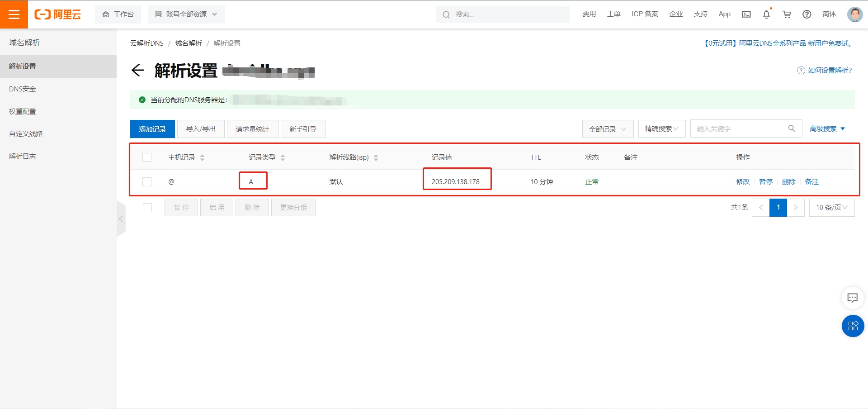Open the shopping cart

click(787, 14)
